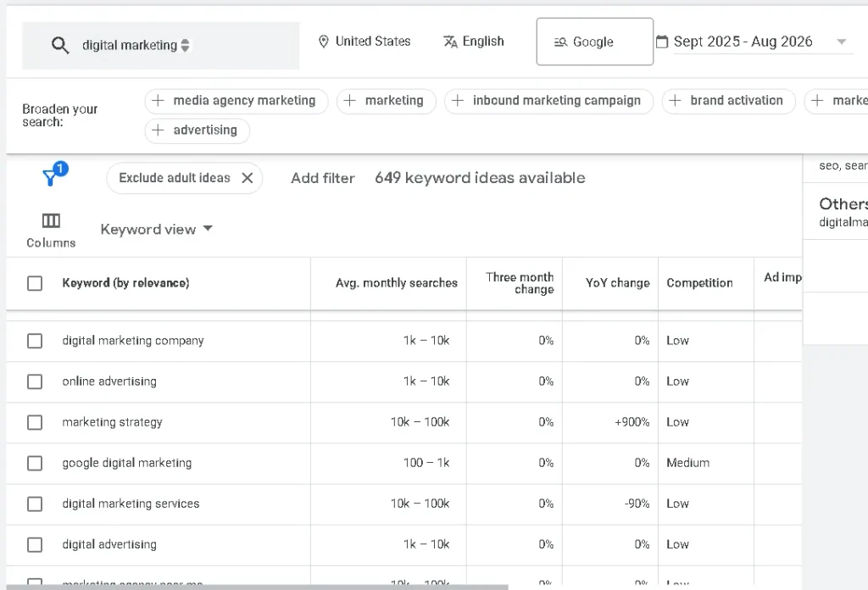
Task: Click Medium competition value
Action: pyautogui.click(x=688, y=463)
